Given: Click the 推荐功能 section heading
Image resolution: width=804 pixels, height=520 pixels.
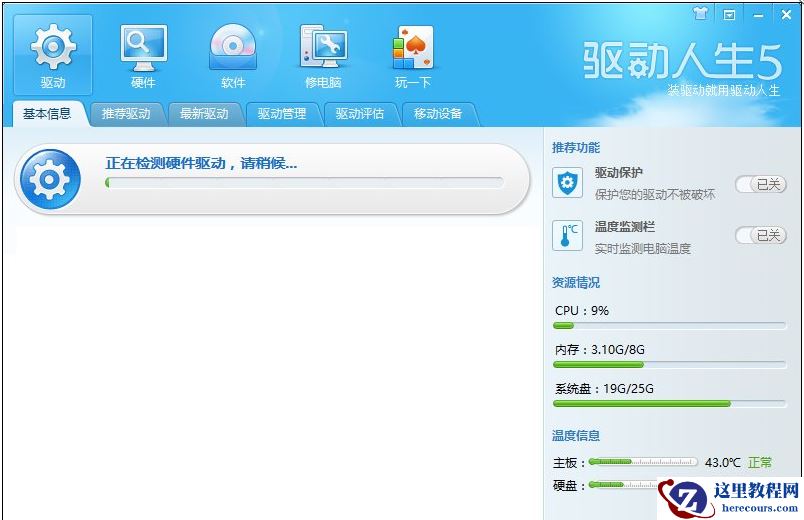Looking at the screenshot, I should click(576, 148).
